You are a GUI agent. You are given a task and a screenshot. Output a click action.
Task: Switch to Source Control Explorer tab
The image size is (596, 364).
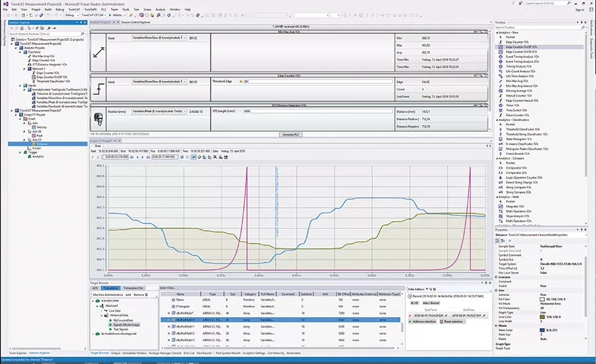point(136,23)
